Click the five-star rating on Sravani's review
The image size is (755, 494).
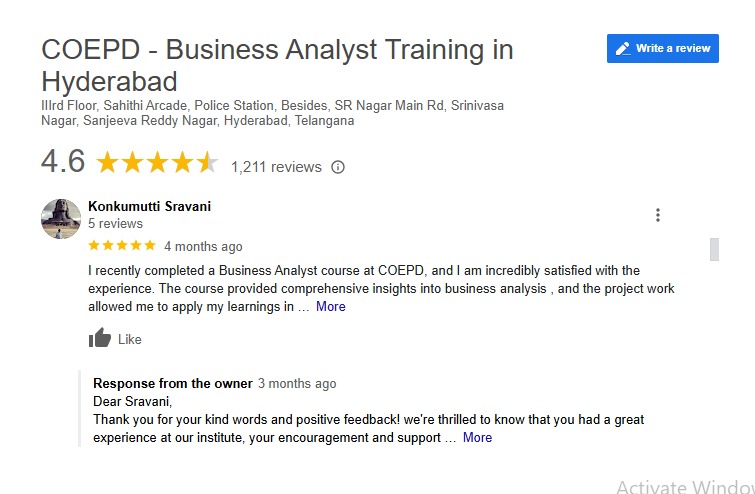[122, 246]
